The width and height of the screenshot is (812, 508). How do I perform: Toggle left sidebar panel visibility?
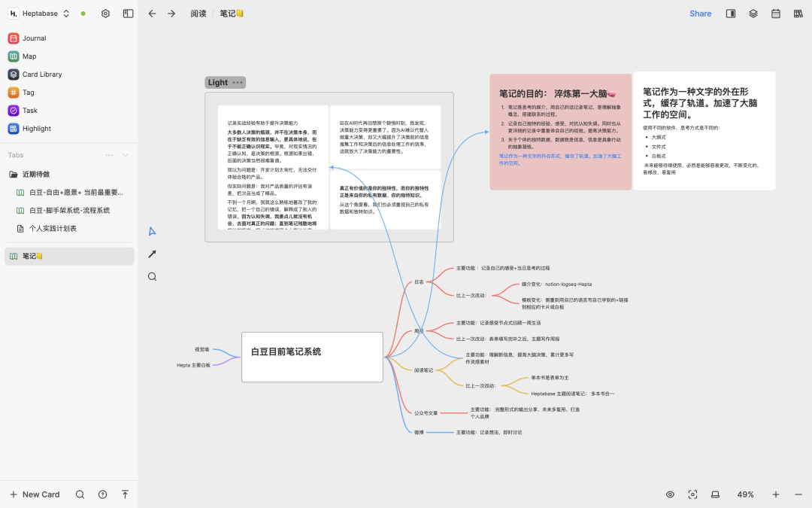128,14
